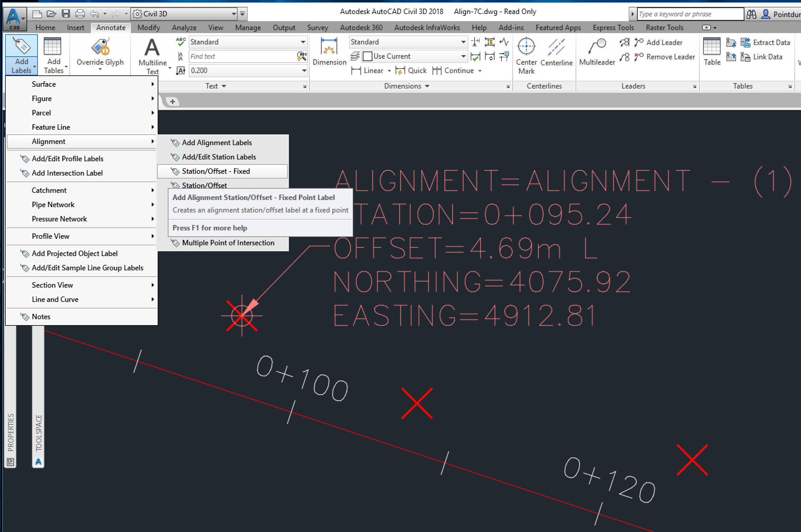
Task: Click the Extract Data icon
Action: [x=745, y=42]
